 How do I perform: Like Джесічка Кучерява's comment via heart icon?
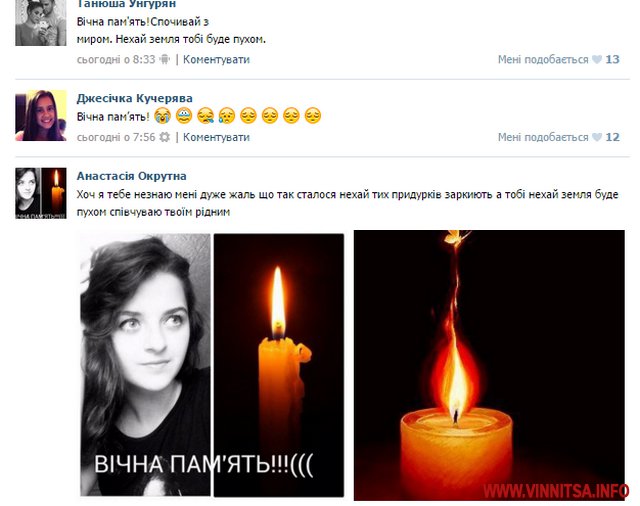tap(597, 137)
